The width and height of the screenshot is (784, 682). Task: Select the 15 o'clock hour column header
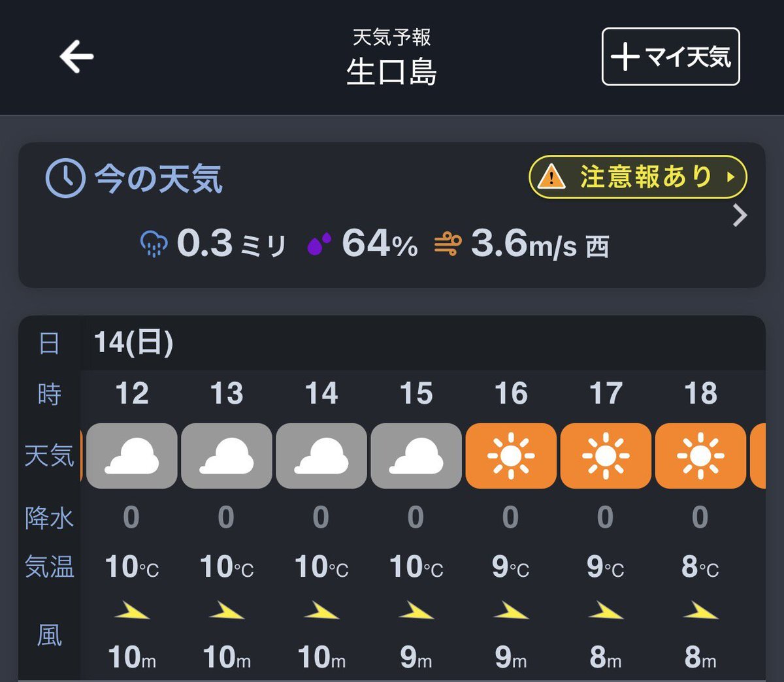416,393
